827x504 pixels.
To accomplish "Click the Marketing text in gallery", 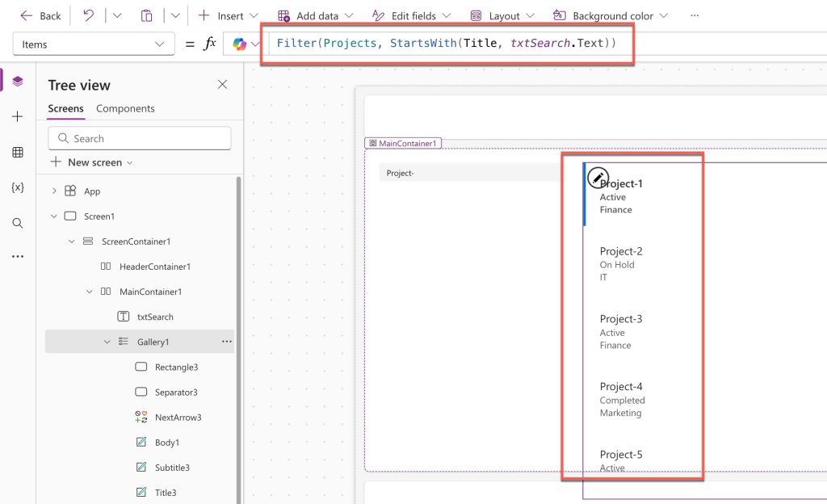I will (x=621, y=413).
